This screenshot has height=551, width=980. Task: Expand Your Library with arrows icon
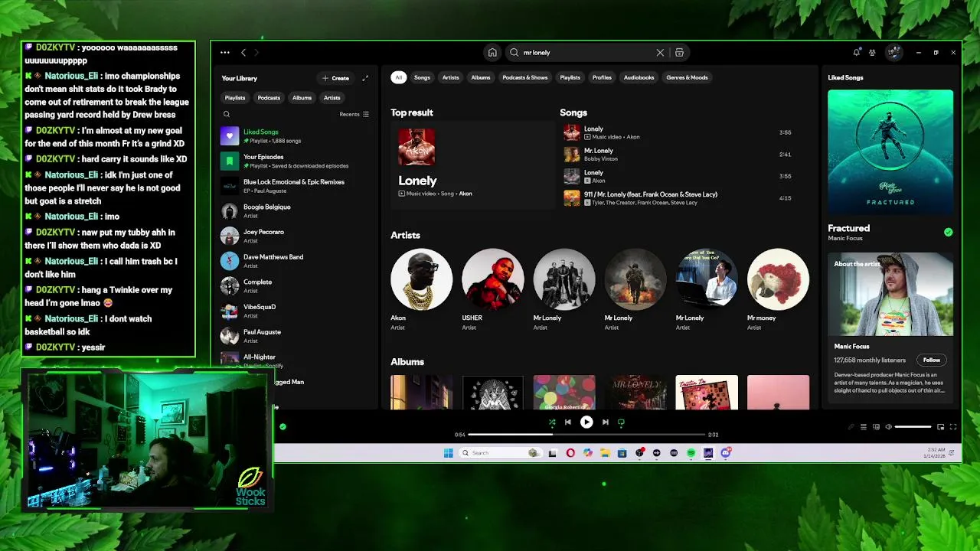365,78
